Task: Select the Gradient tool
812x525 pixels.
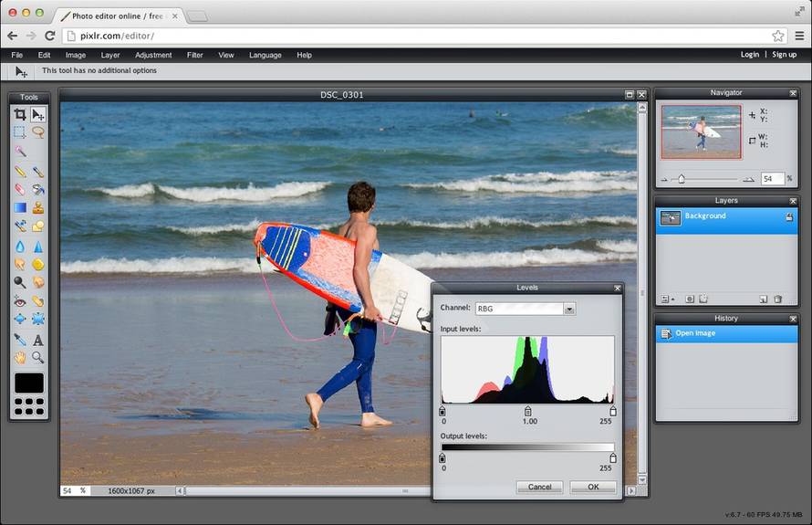Action: coord(20,207)
